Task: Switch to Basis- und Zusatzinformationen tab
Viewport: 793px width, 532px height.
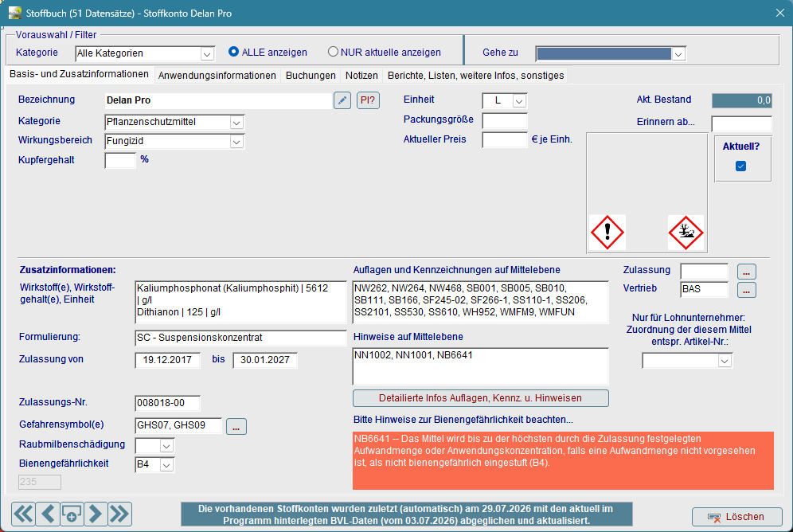Action: [x=80, y=74]
